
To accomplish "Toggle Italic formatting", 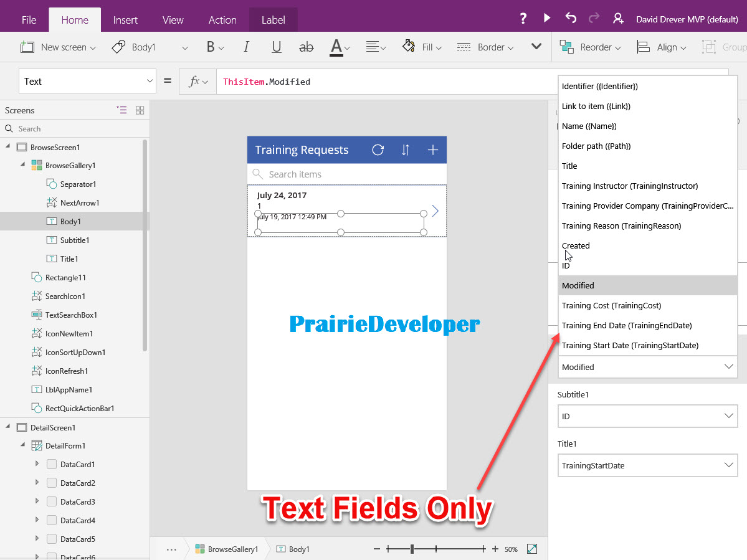I will 246,47.
